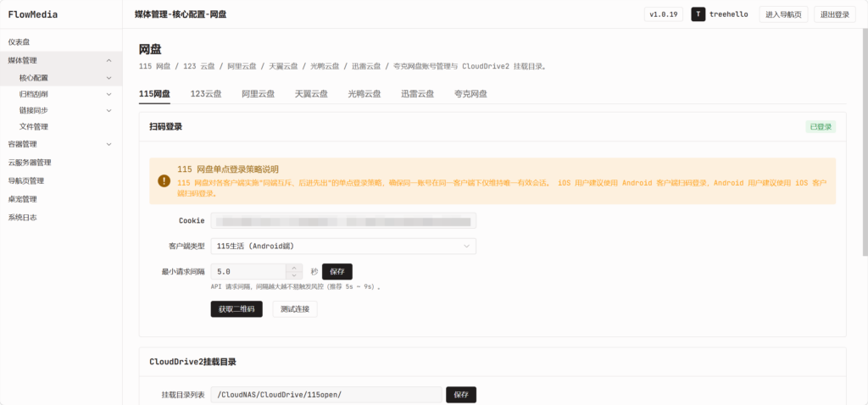Click the treehello username

tap(728, 14)
